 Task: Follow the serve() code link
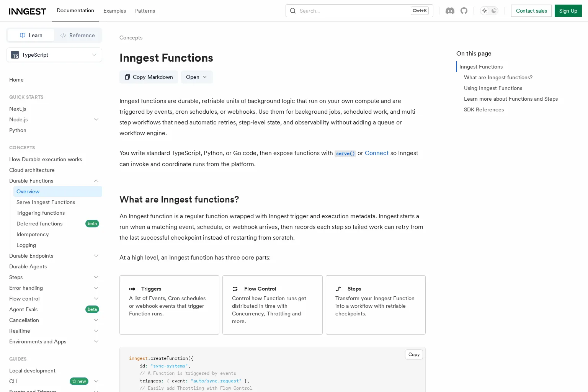[x=345, y=154]
